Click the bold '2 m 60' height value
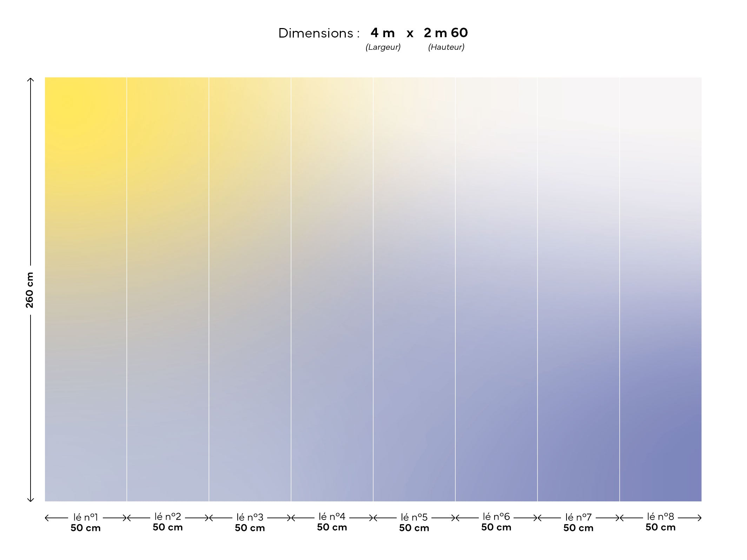 445,33
